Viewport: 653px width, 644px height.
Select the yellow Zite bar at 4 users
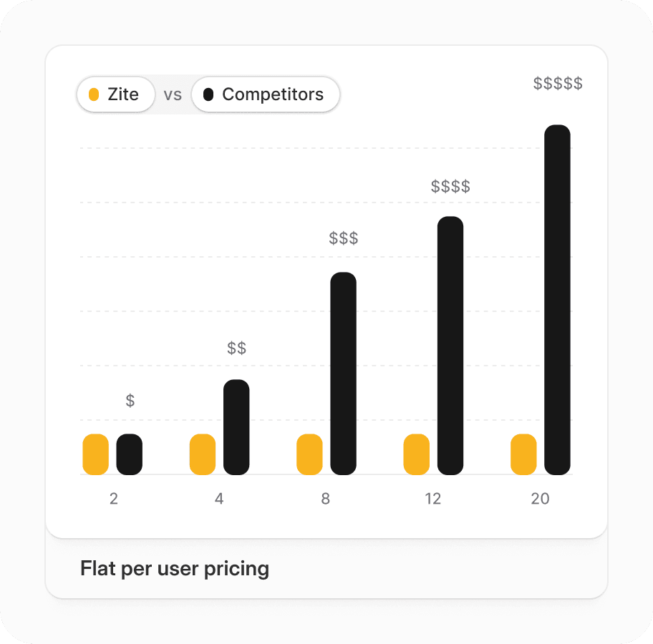tap(203, 454)
